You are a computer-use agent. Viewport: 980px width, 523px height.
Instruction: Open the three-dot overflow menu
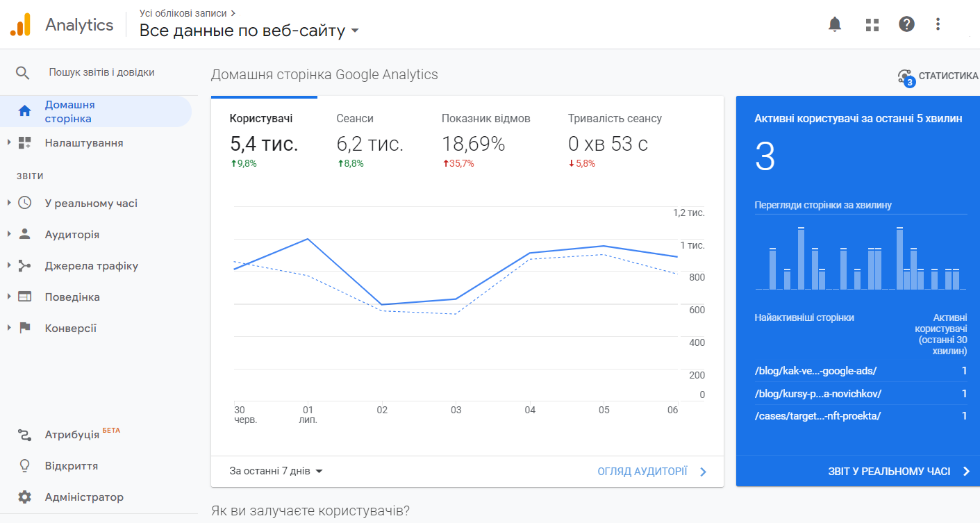tap(939, 24)
